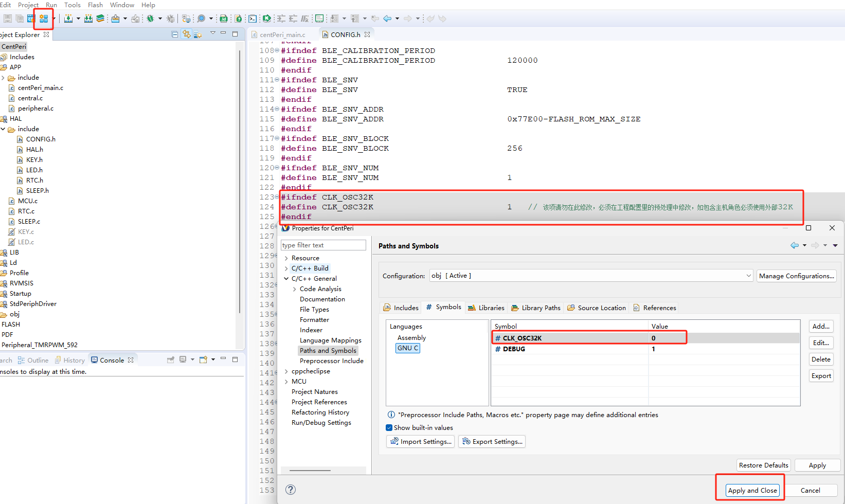Open the Build dropdown arrow in toolbar
The height and width of the screenshot is (504, 845).
[78, 19]
